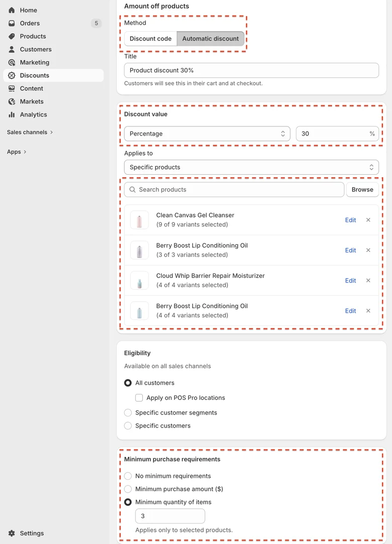The width and height of the screenshot is (392, 544).
Task: Click the Search products field
Action: click(x=234, y=189)
